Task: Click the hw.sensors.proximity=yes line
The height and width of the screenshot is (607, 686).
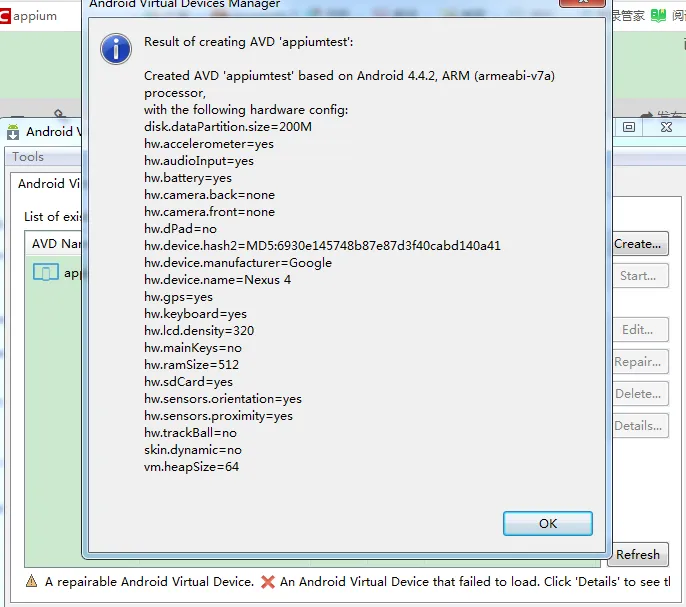Action: coord(218,416)
